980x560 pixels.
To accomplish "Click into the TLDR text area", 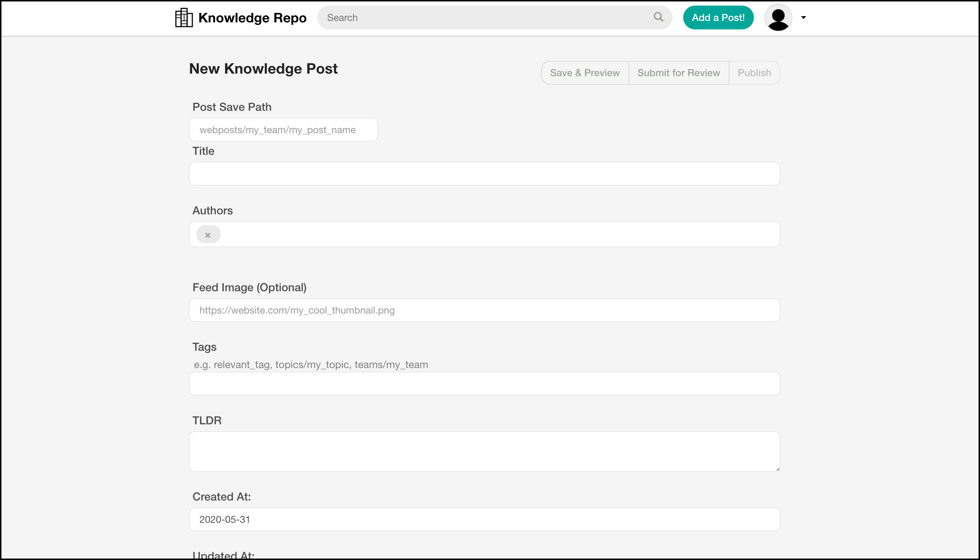I will point(484,451).
